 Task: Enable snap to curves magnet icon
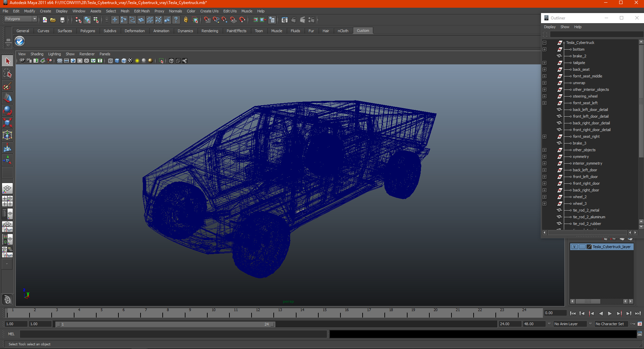(216, 20)
